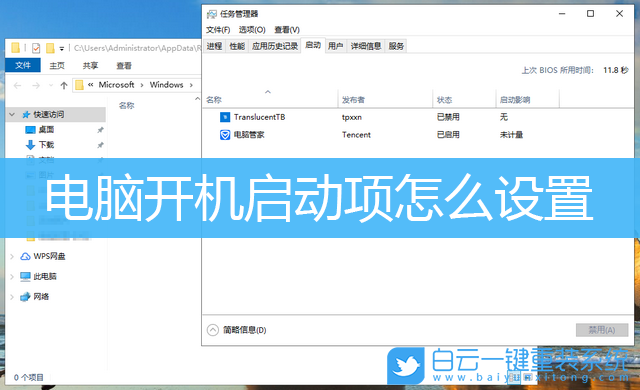Image resolution: width=640 pixels, height=390 pixels.
Task: Expand chevron after Microsoft in breadcrumb
Action: (142, 85)
